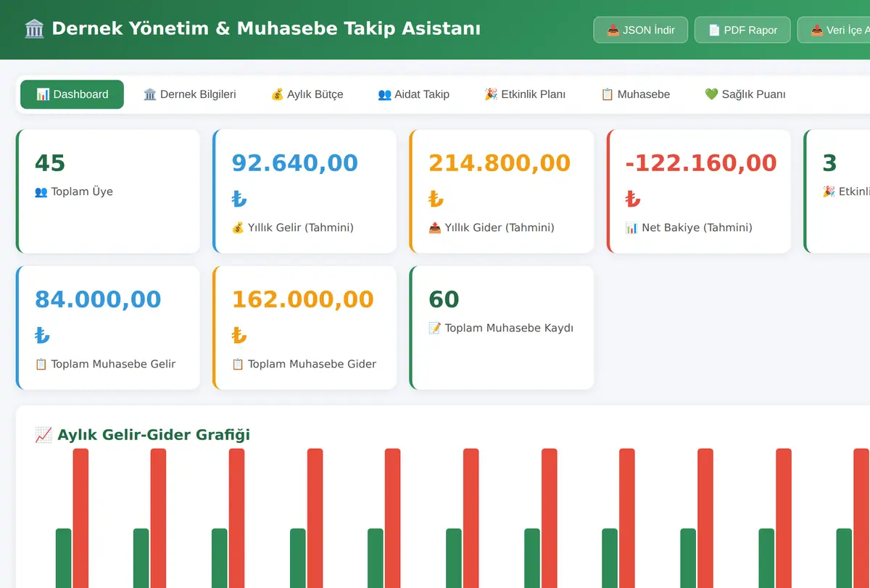
Task: Switch to the Muhasebe tab
Action: click(x=635, y=94)
